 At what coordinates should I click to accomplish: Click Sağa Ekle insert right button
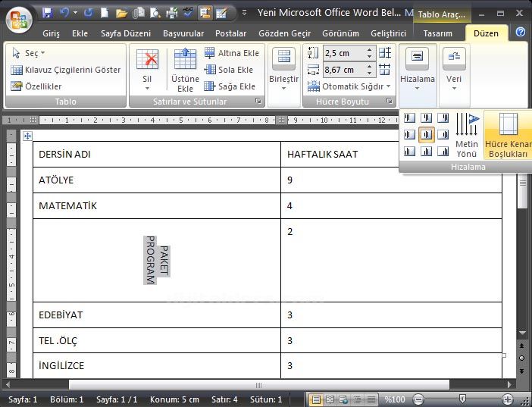coord(230,86)
